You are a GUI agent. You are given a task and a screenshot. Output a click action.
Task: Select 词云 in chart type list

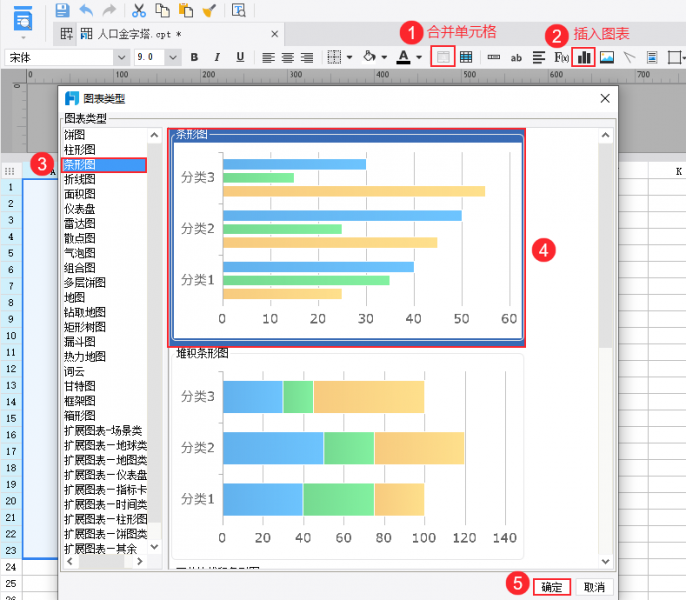point(74,372)
